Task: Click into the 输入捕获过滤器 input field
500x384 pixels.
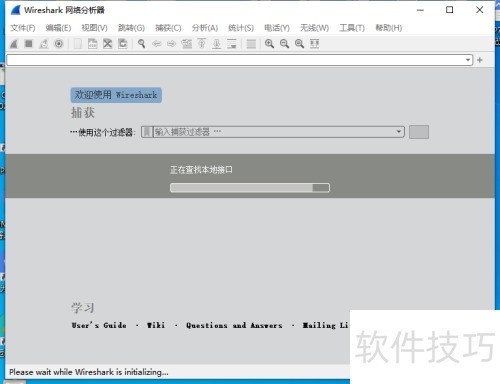Action: pos(273,132)
